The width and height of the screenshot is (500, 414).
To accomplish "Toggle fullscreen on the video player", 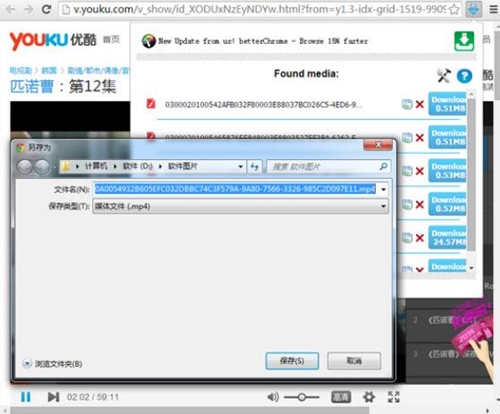I will [x=394, y=397].
